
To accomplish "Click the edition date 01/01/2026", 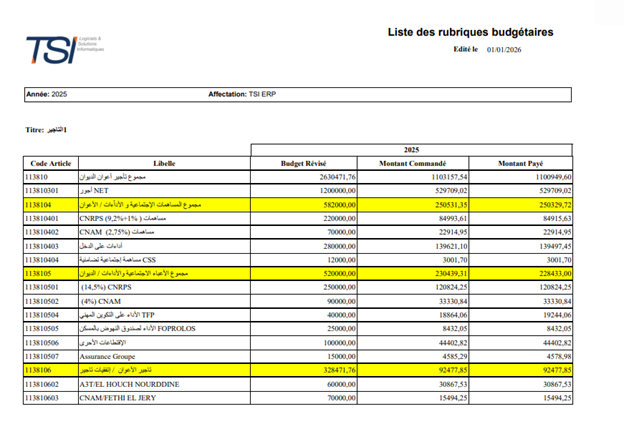I will 504,50.
